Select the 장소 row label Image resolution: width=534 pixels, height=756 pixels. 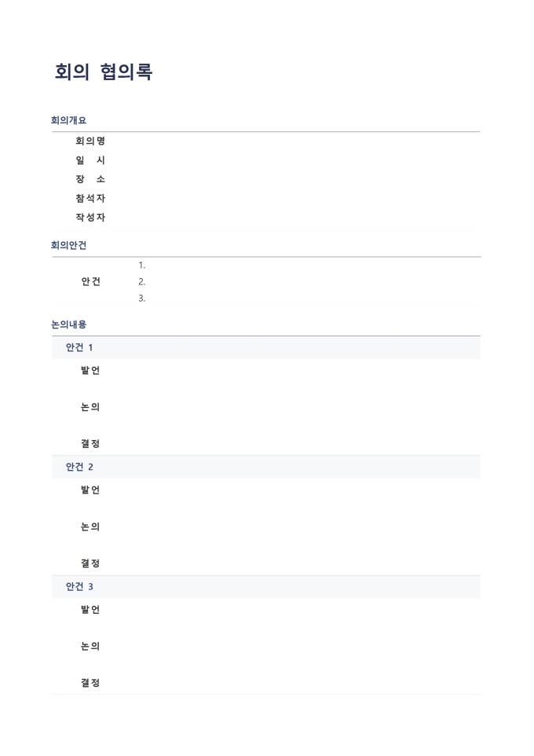(90, 179)
